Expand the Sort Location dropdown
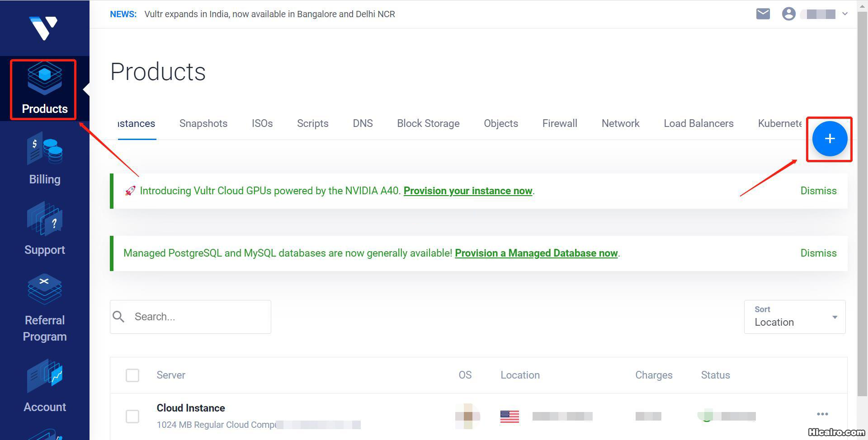Screen dimensions: 868x440 pyautogui.click(x=794, y=317)
